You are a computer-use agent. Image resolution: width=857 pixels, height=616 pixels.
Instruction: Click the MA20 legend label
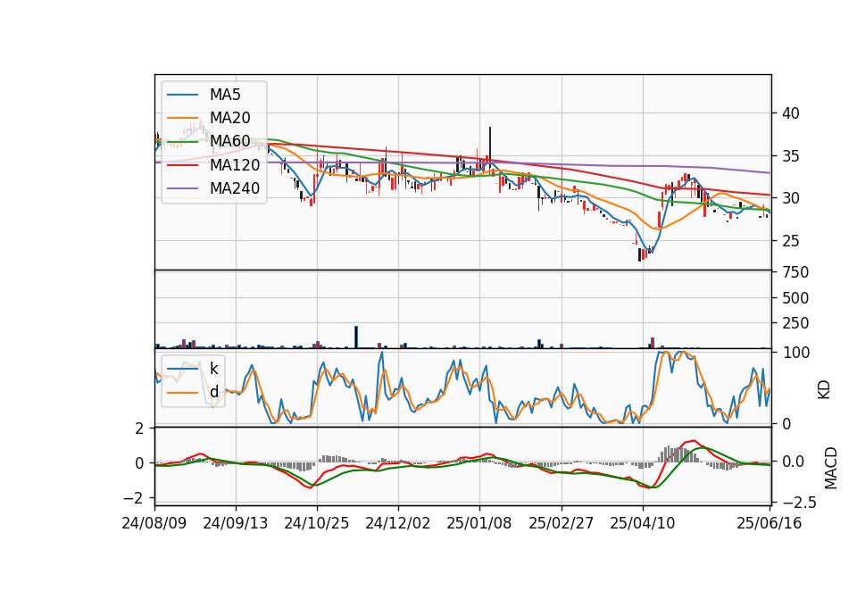229,118
